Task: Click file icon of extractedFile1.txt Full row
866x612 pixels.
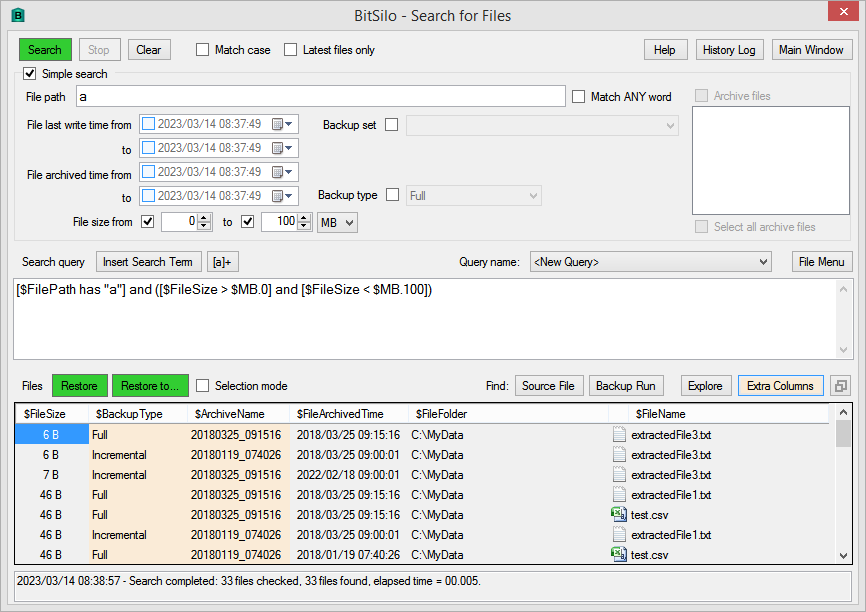Action: pos(619,494)
